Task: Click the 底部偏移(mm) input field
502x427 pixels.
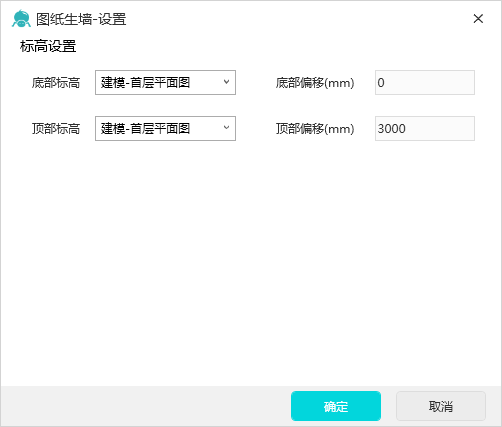Action: (425, 82)
